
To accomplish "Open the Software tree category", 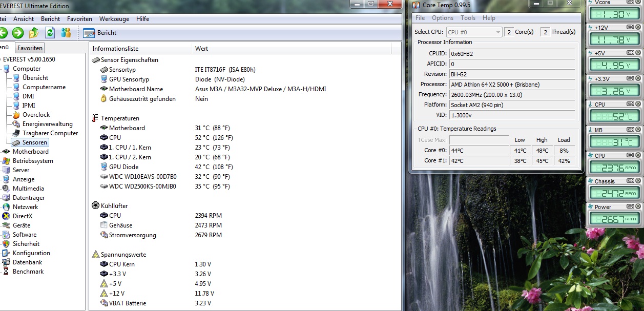I will (x=19, y=235).
